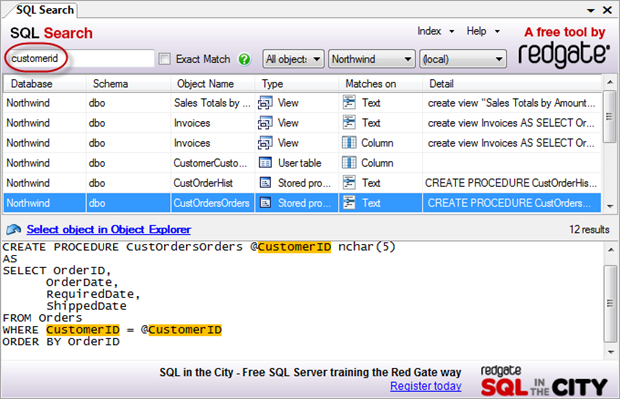Click the results list scrollbar thumb

click(610, 116)
